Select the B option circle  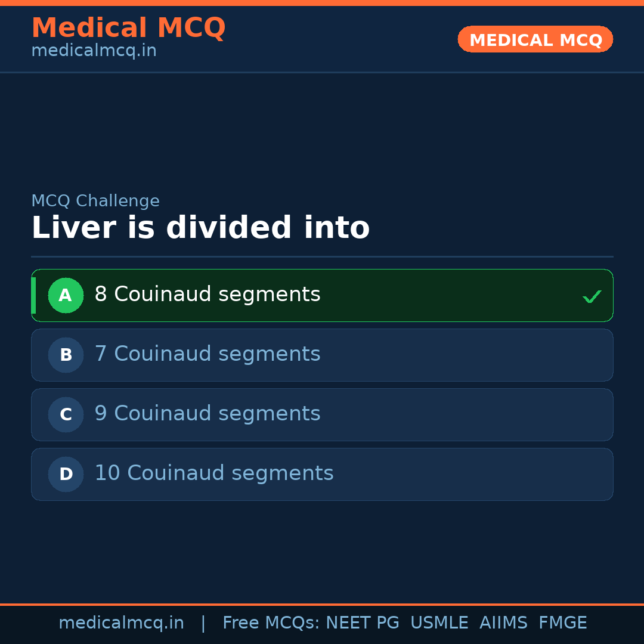click(66, 355)
